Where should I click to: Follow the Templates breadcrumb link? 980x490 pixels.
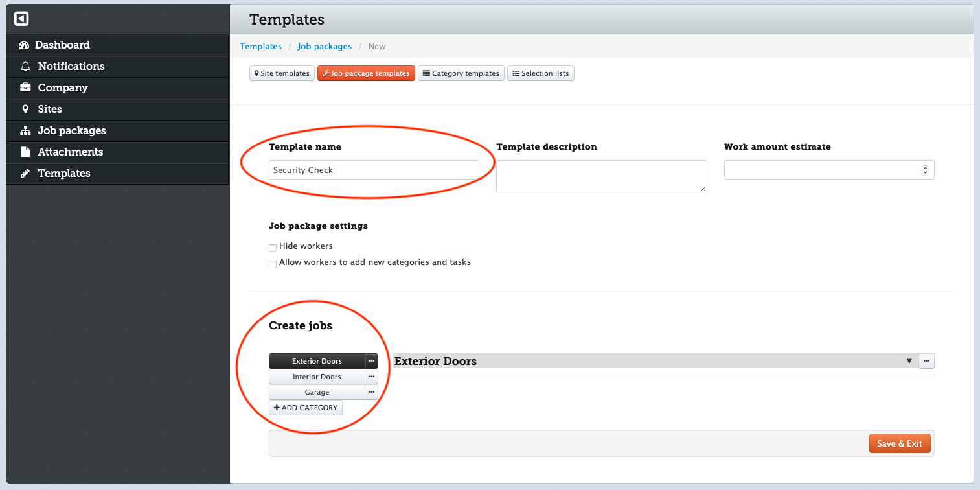tap(260, 46)
